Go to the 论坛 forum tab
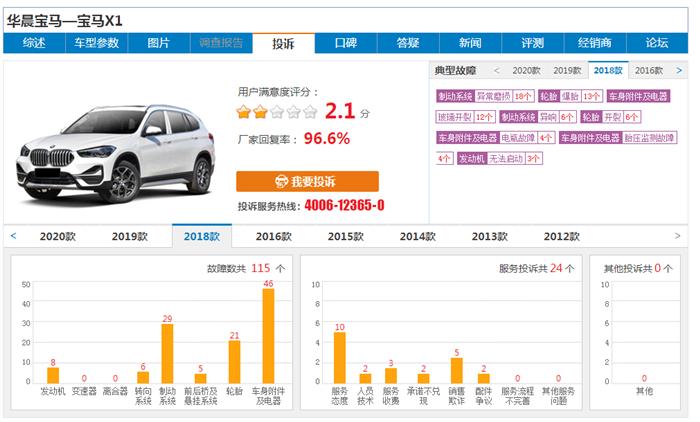Image resolution: width=700 pixels, height=422 pixels. pyautogui.click(x=657, y=43)
